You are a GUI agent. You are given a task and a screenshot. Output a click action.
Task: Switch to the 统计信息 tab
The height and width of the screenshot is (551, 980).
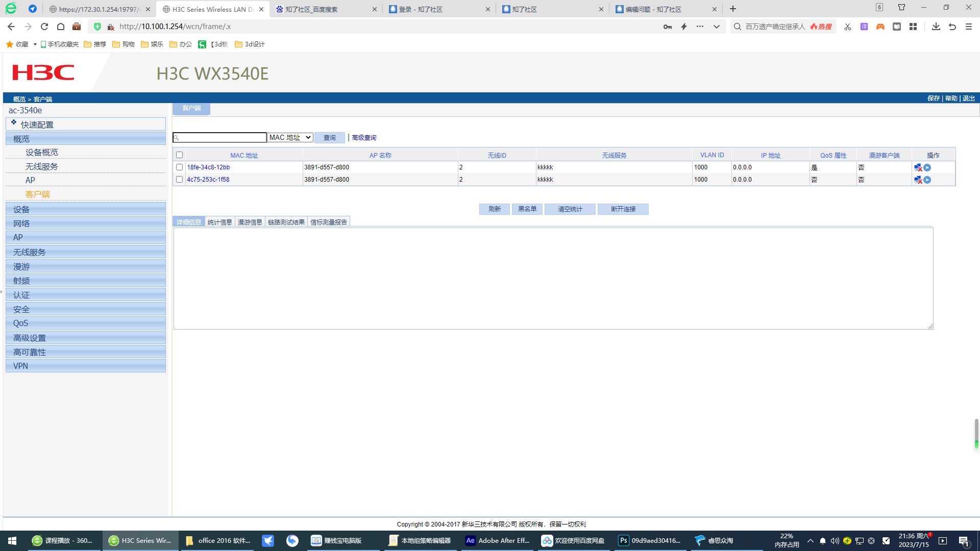coord(219,222)
